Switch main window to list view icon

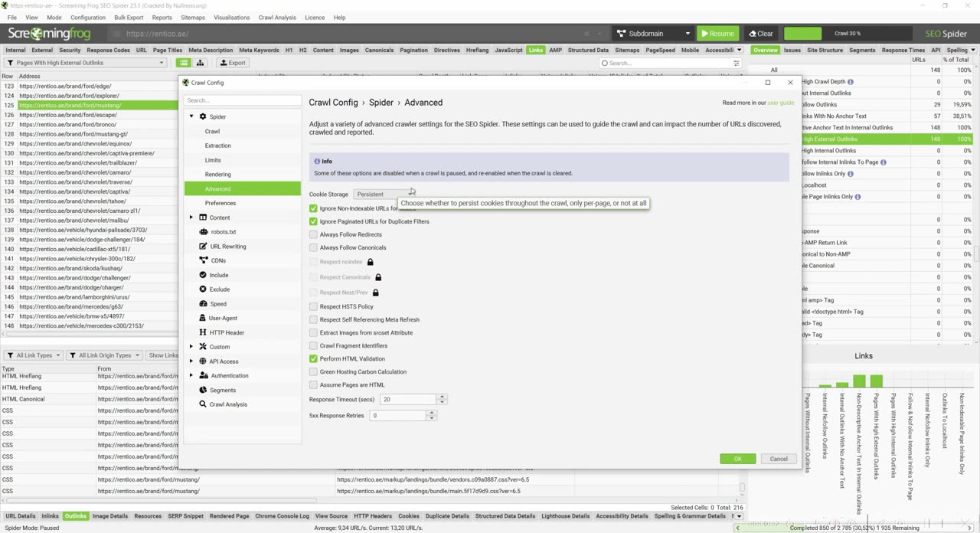coord(184,63)
